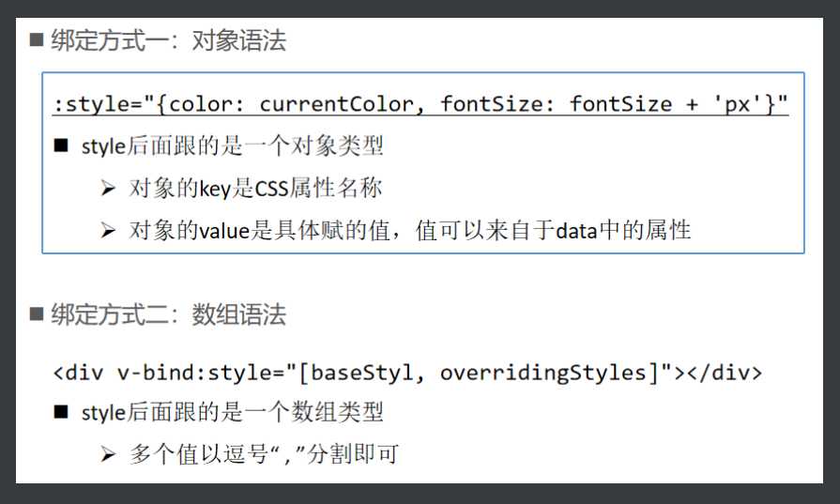Click the first fontSize key in the code

tap(491, 104)
